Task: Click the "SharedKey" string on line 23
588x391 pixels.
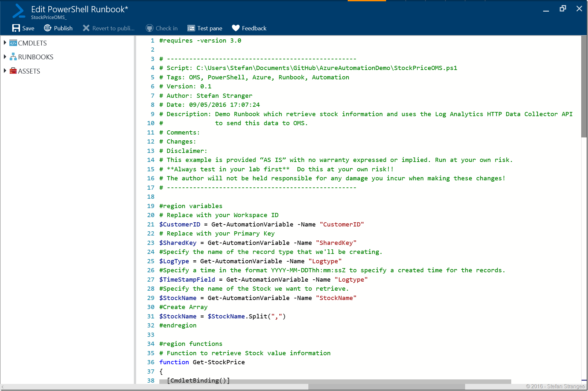Action: 336,243
